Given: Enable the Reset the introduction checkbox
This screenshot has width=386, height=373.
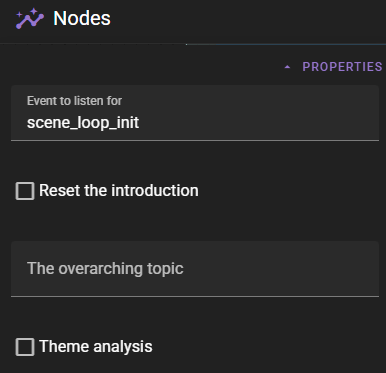Looking at the screenshot, I should pos(25,191).
